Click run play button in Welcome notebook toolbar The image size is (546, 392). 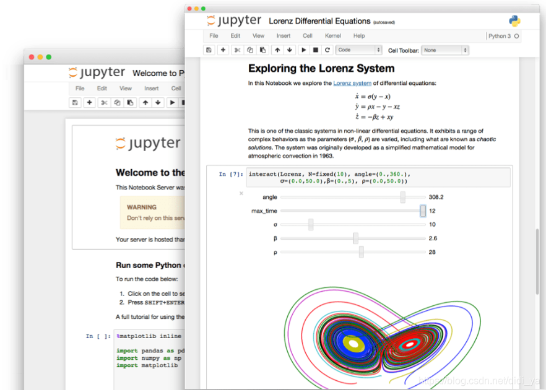click(172, 102)
